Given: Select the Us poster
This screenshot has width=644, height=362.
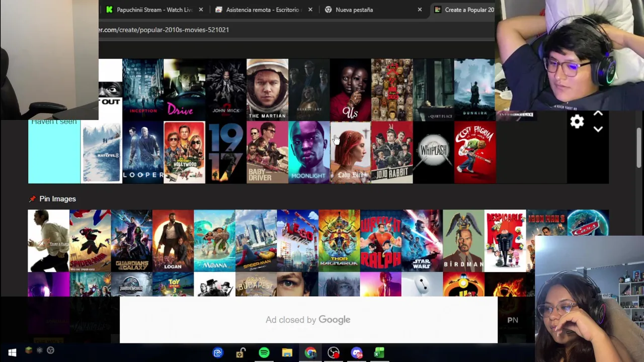Looking at the screenshot, I should pos(350,89).
